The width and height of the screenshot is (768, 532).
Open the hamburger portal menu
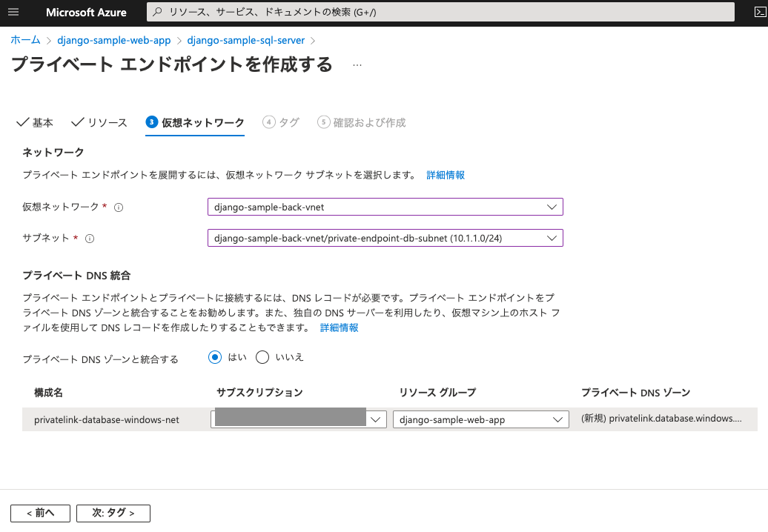13,12
